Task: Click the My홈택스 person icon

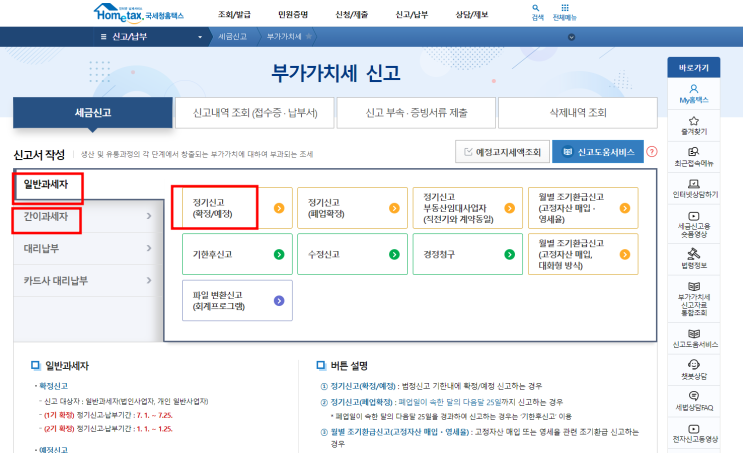Action: (694, 89)
